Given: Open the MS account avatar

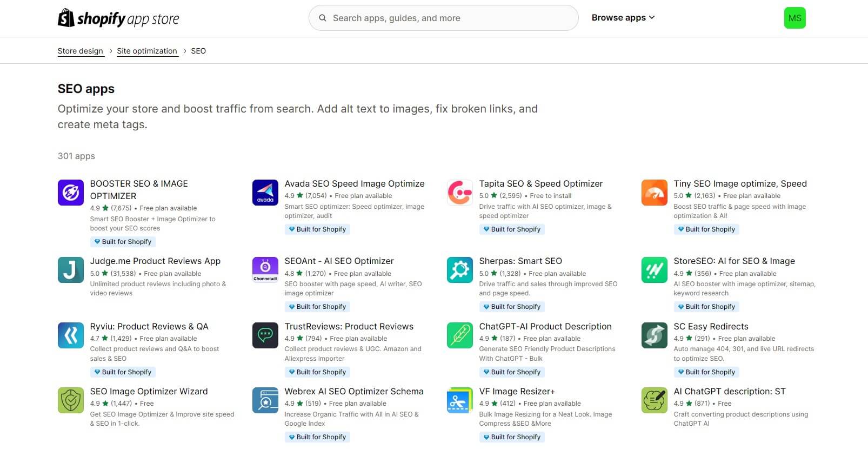Looking at the screenshot, I should (794, 18).
